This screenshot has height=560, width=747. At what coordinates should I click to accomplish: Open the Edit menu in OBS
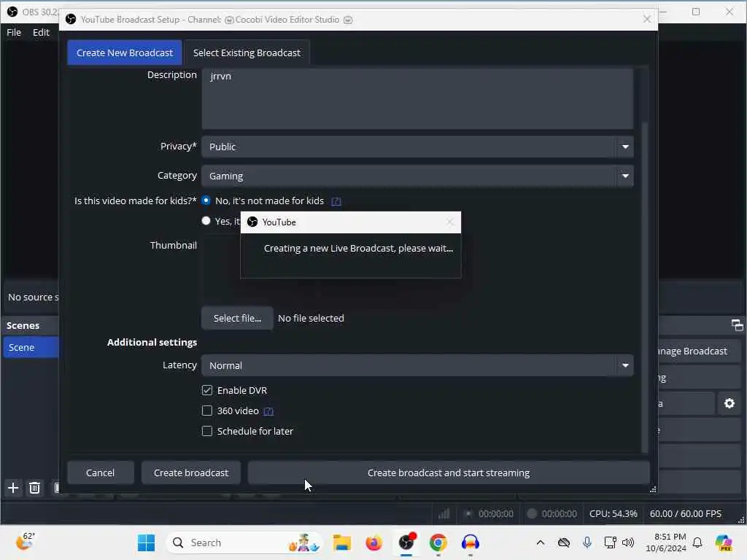point(41,32)
